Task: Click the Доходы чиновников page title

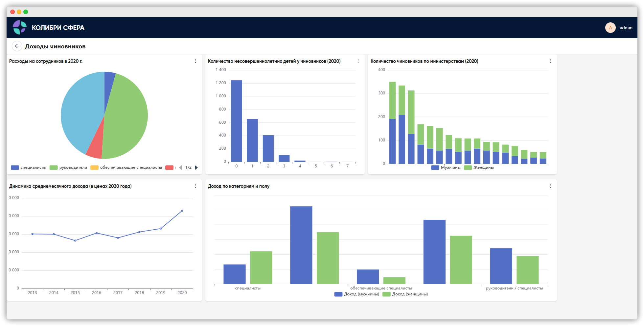Action: [x=55, y=46]
